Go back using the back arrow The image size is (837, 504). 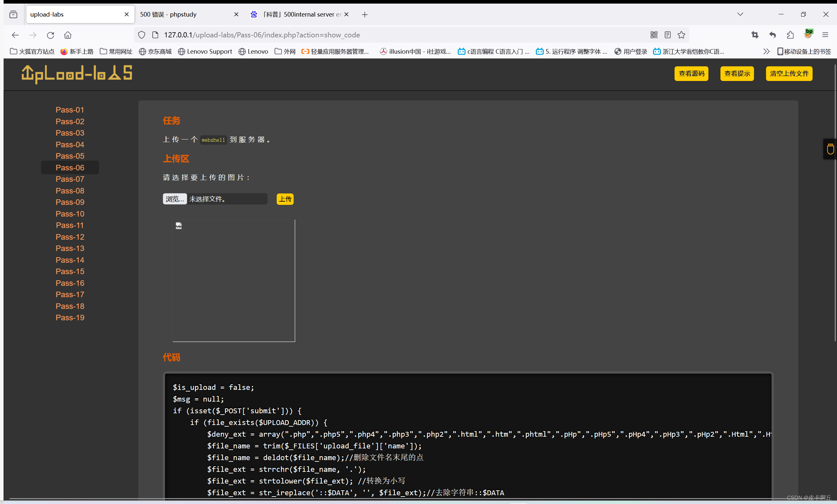coord(15,34)
